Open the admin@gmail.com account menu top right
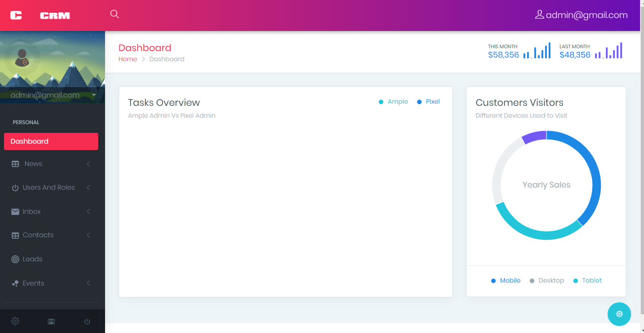This screenshot has width=644, height=333. 581,15
